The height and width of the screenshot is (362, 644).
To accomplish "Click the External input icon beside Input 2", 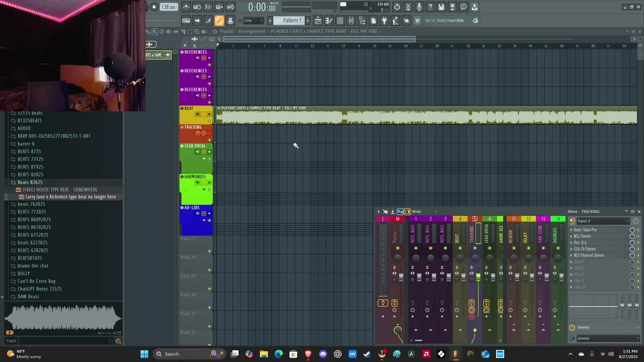I will 572,221.
